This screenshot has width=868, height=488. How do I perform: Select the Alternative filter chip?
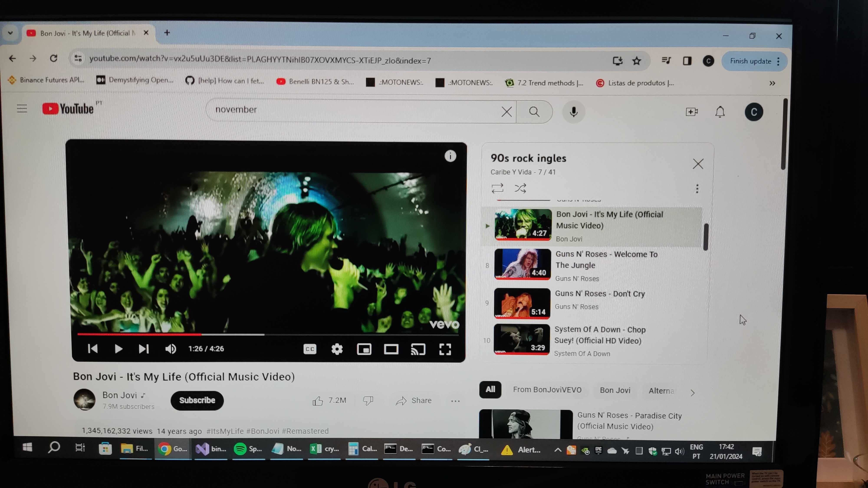[x=661, y=391]
